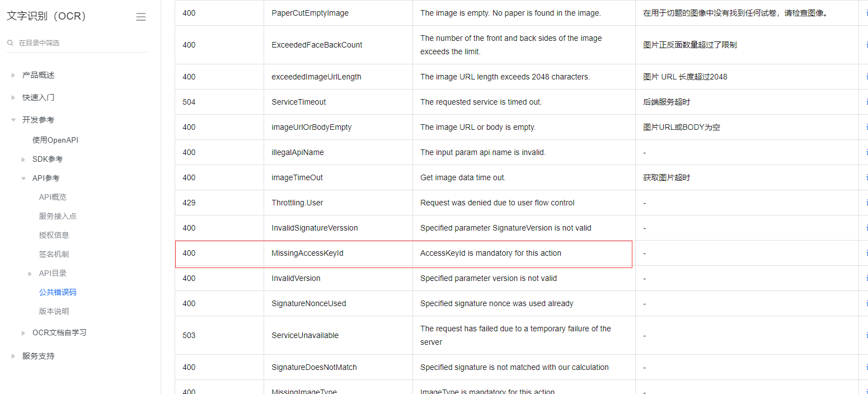Expand the OCR文档自学习 arrow
Screen dimensions: 868x394
(x=24, y=333)
